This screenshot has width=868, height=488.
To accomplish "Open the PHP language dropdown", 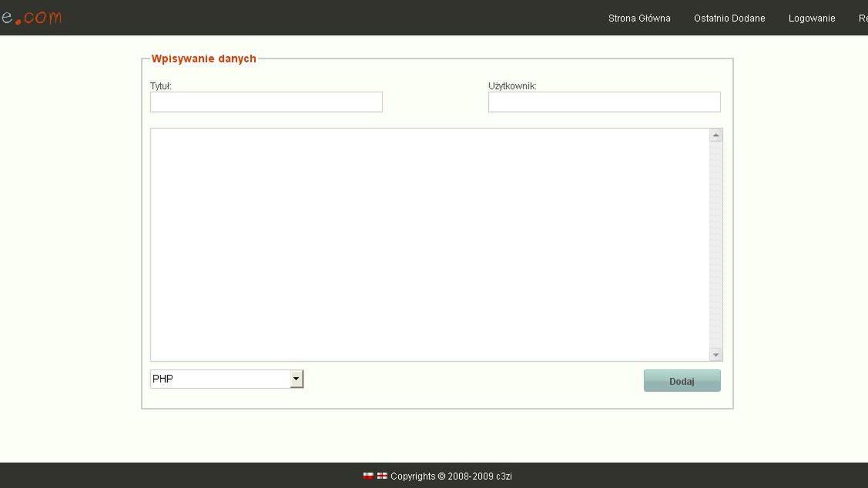I will 226,379.
